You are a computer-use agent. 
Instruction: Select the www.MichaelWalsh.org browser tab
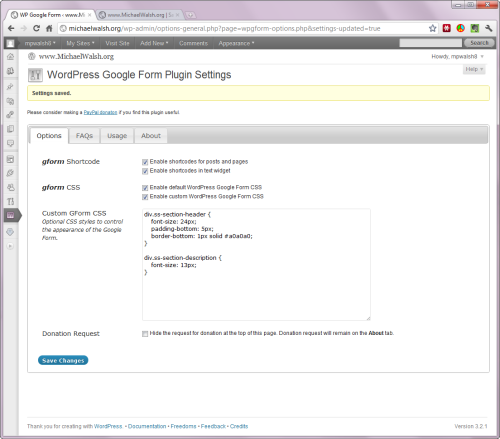click(140, 15)
